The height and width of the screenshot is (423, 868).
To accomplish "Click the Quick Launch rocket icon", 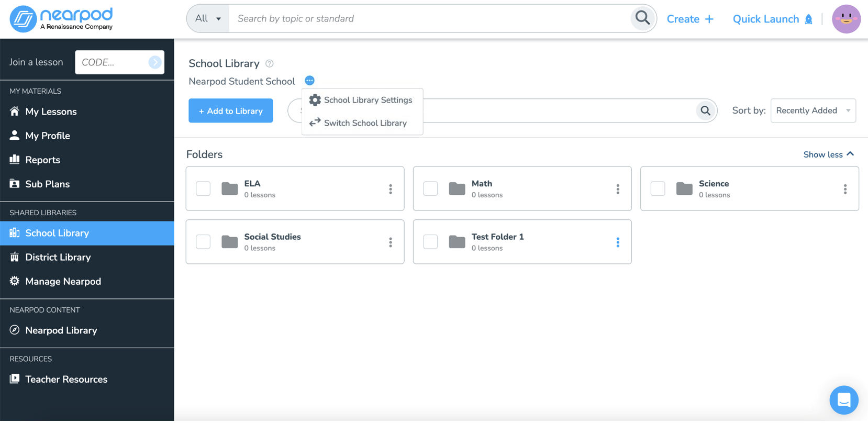I will tap(809, 19).
